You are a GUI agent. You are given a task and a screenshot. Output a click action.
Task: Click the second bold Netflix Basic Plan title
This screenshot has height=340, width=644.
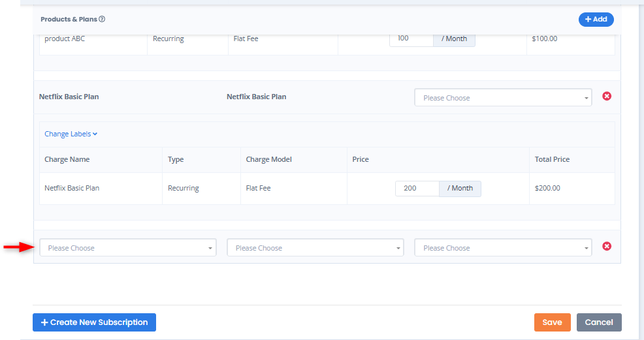256,97
